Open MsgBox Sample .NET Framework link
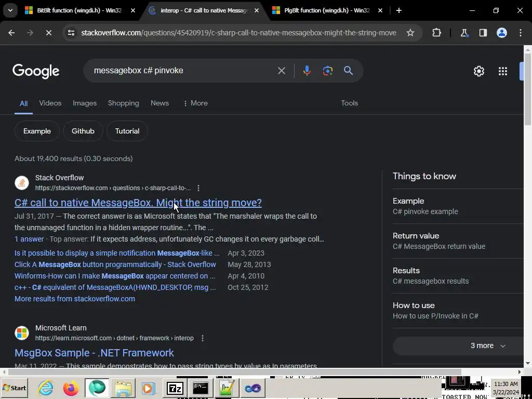Viewport: 532px width, 399px height. [95, 353]
